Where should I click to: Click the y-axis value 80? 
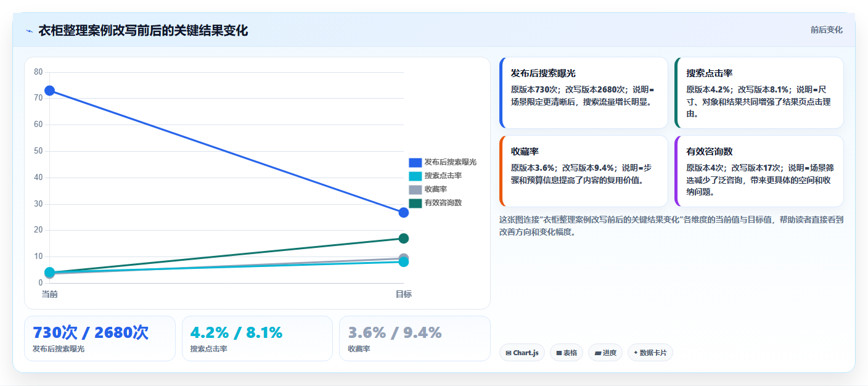[38, 72]
